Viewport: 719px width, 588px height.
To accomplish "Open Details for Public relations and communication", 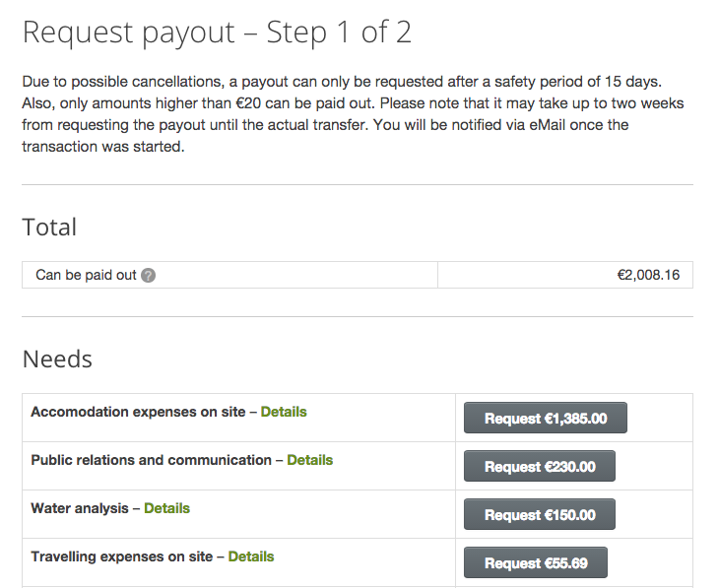I will pyautogui.click(x=309, y=460).
